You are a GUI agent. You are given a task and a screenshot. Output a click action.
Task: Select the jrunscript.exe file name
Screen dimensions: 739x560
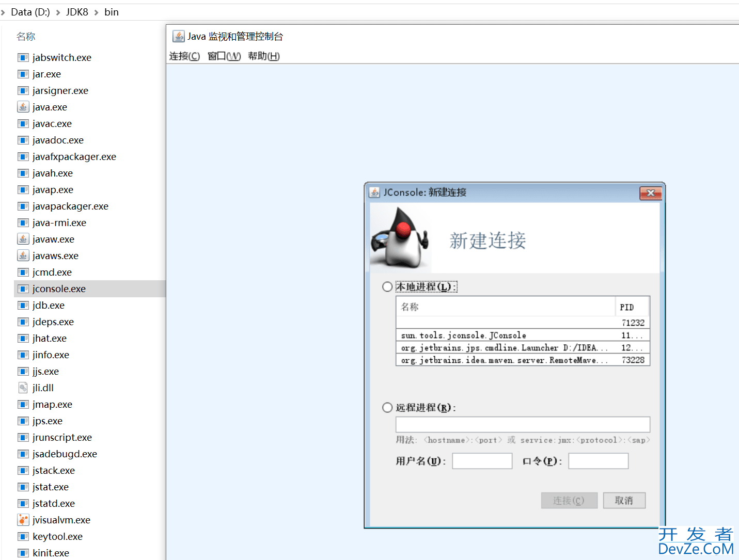point(62,438)
